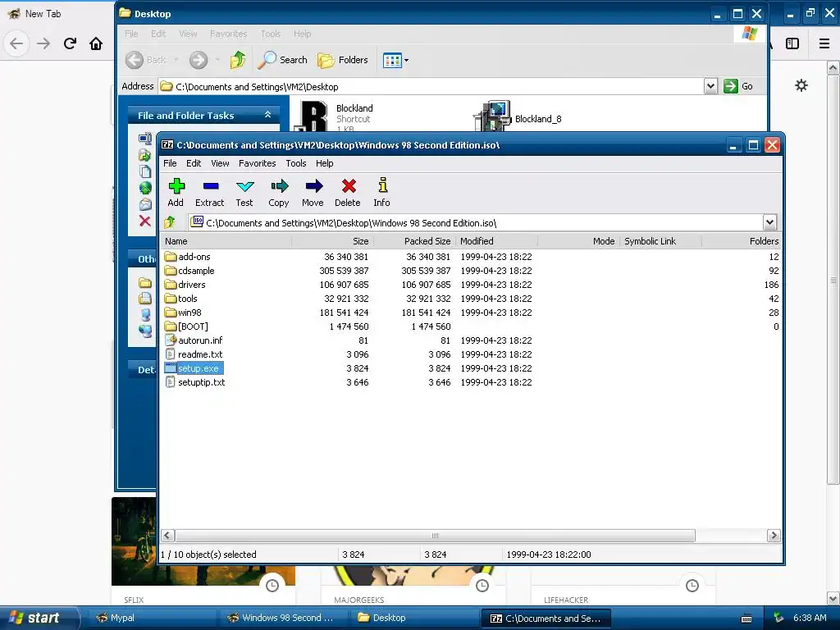
Task: Click the system tray clock
Action: point(810,618)
